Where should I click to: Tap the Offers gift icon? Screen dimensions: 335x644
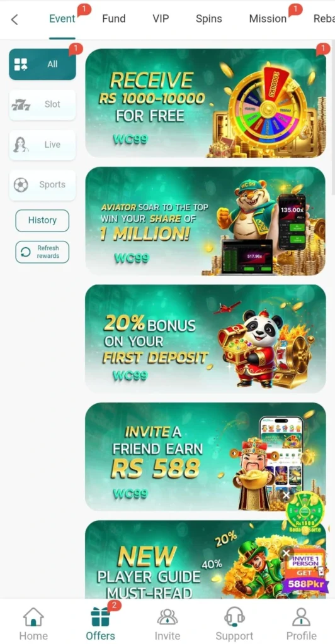point(100,618)
